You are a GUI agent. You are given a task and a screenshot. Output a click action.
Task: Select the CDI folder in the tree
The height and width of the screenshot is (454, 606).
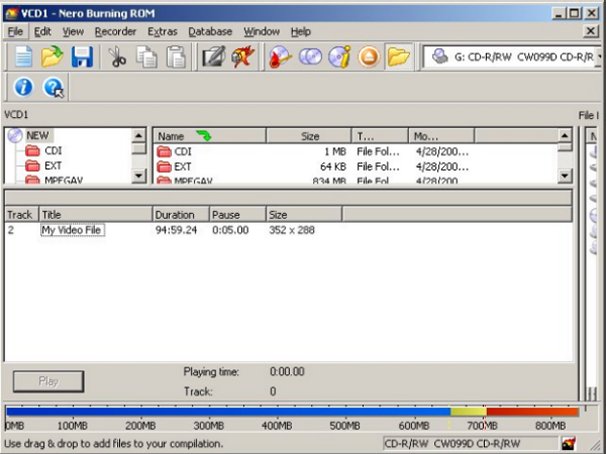click(x=53, y=151)
